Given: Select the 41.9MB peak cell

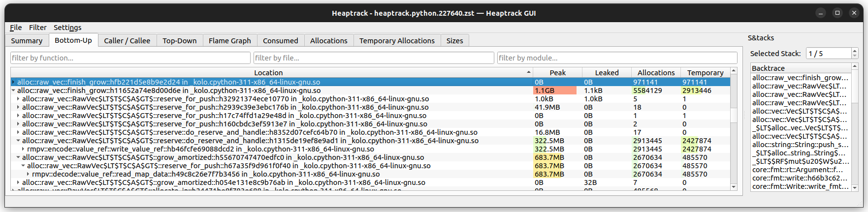Looking at the screenshot, I should 557,107.
